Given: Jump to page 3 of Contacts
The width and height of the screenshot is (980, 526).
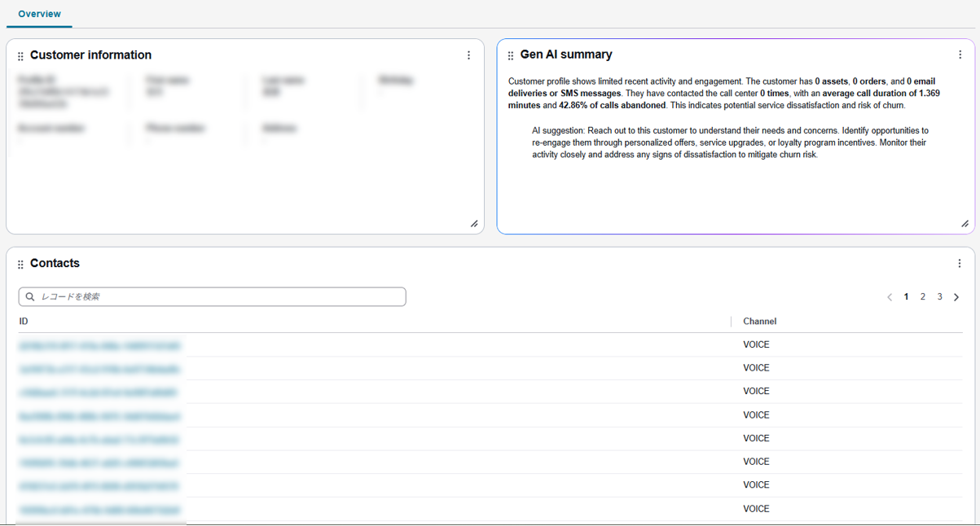Looking at the screenshot, I should pos(939,297).
